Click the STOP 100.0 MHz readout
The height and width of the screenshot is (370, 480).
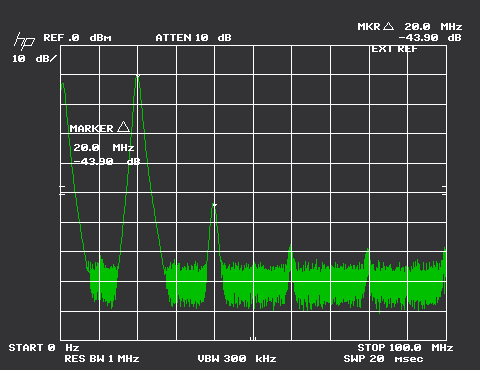405,348
